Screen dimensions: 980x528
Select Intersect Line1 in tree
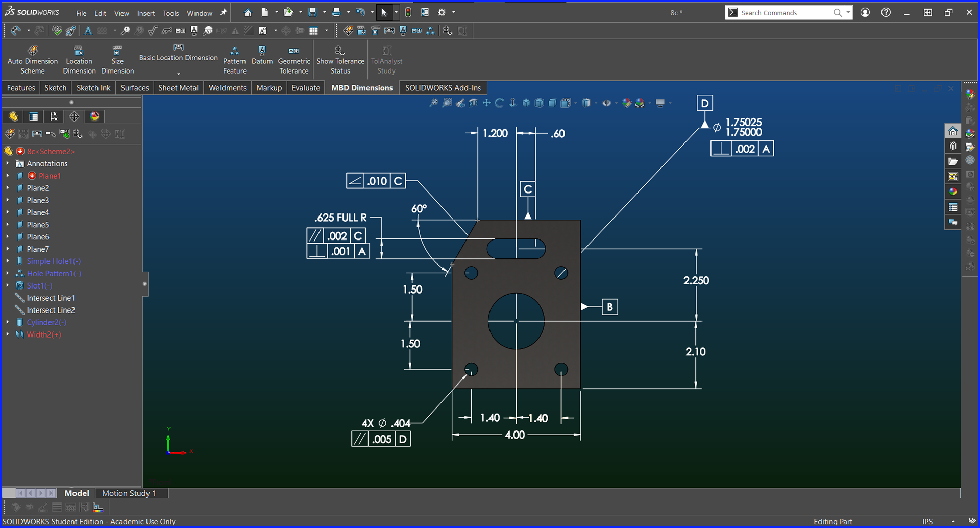pos(51,298)
